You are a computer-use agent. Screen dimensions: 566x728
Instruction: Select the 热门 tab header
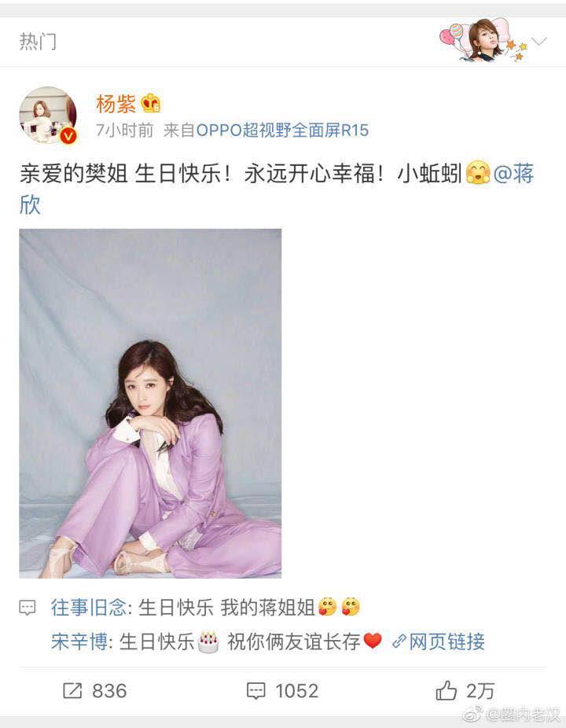[38, 42]
